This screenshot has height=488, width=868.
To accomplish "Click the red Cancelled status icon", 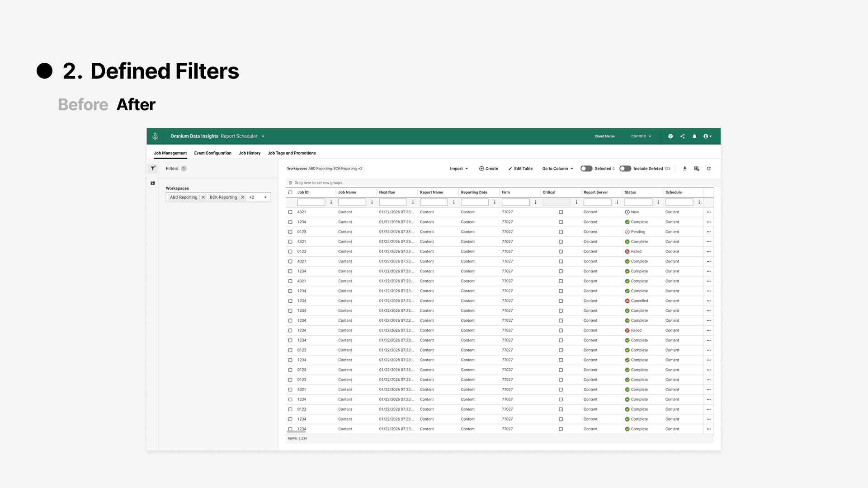I will (x=627, y=301).
